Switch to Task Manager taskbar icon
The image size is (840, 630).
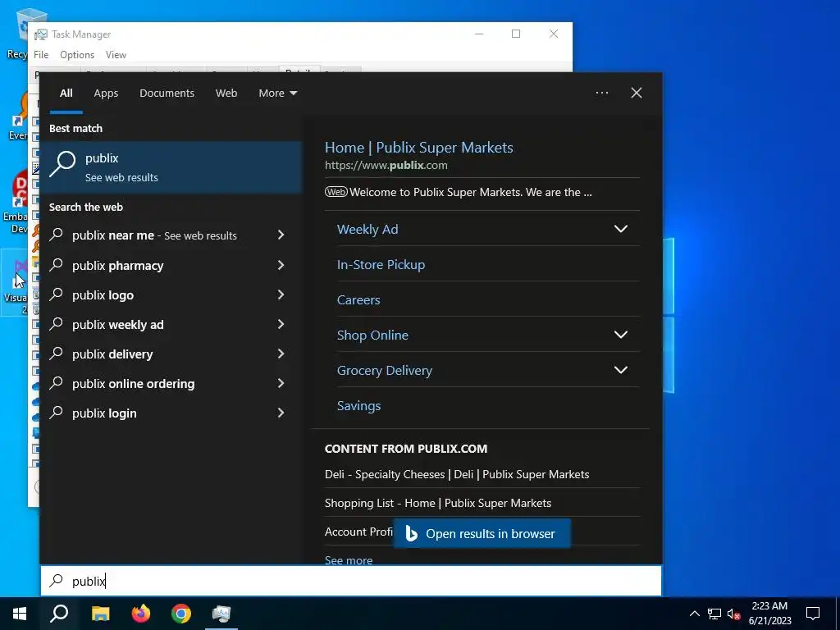[x=221, y=614]
